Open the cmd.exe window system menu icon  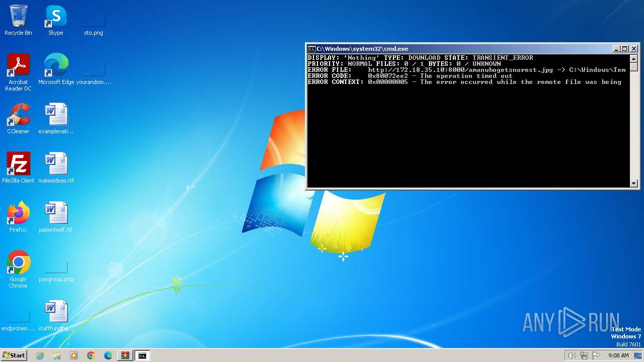point(312,49)
